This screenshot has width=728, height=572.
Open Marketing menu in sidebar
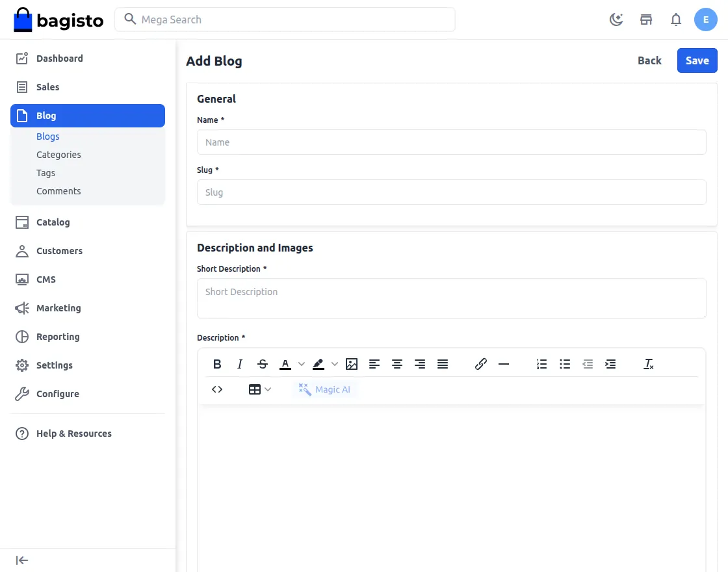[x=87, y=308]
